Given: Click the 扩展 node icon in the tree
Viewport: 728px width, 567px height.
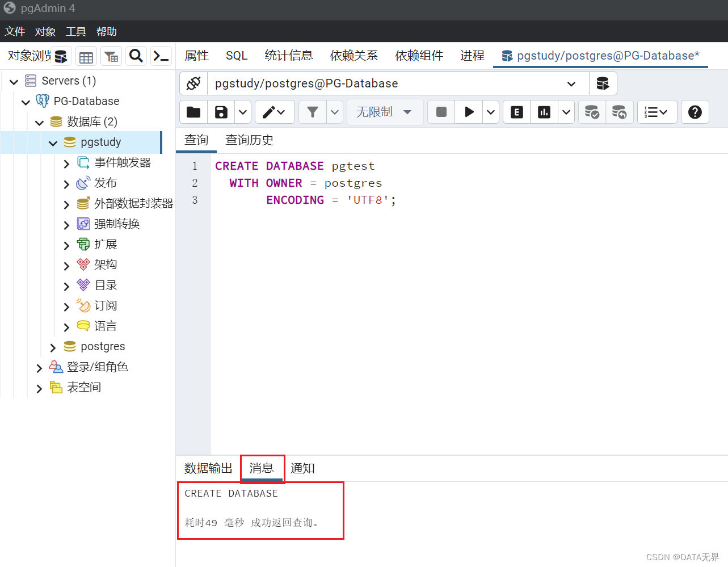Looking at the screenshot, I should (83, 244).
